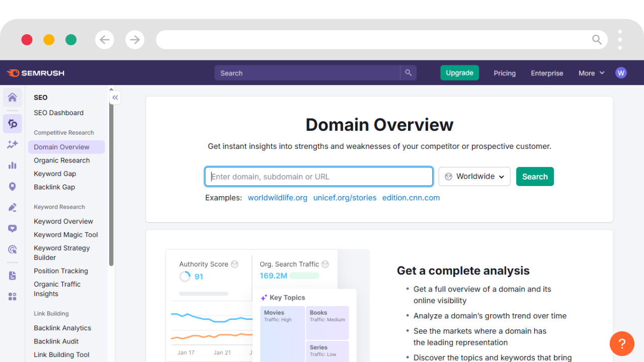The height and width of the screenshot is (362, 644).
Task: Open the Reports document icon
Action: [13, 276]
